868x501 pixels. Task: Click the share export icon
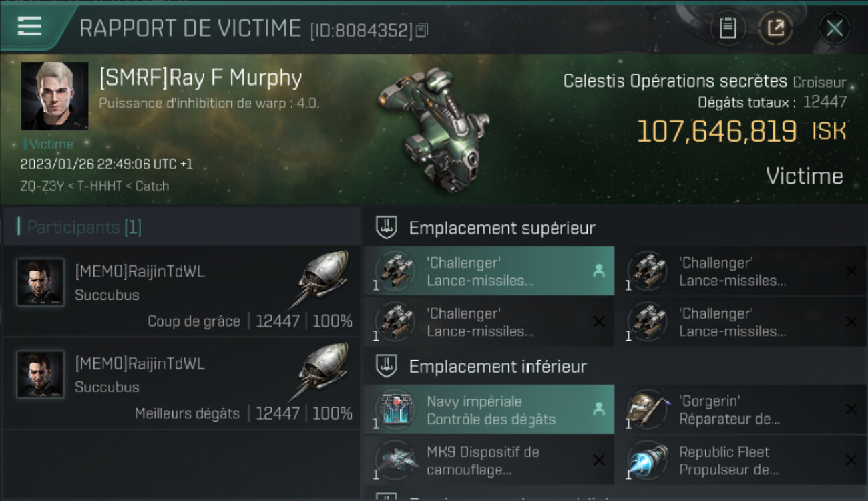click(776, 29)
